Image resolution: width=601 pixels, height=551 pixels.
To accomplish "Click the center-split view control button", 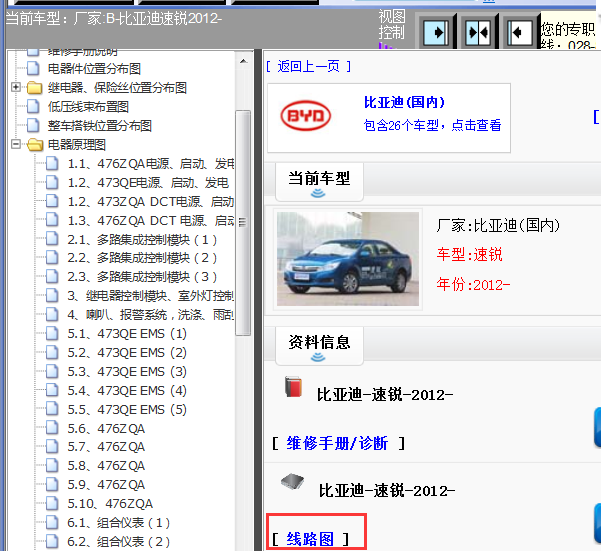I will 478,33.
